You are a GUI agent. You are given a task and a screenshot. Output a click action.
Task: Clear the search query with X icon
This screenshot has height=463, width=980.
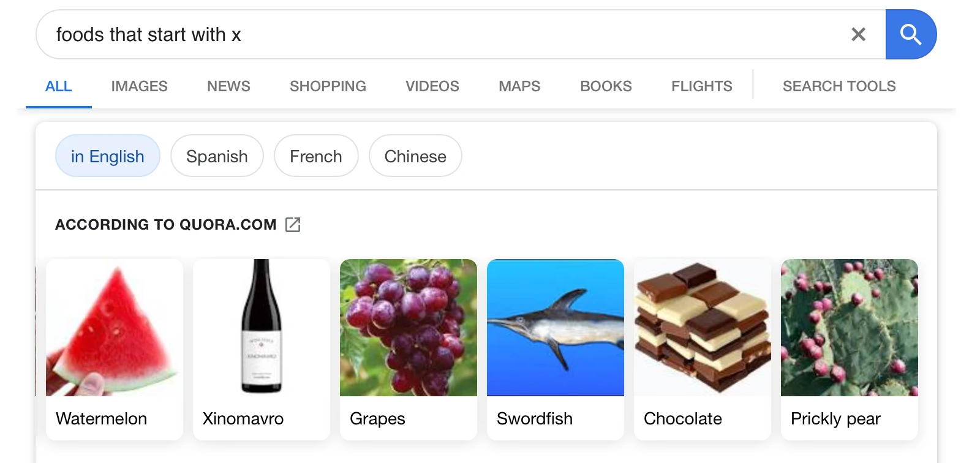click(x=858, y=34)
